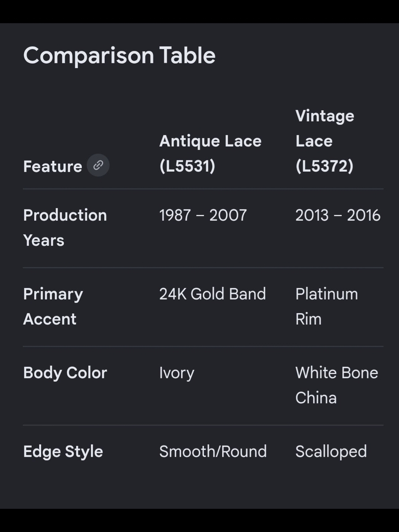Viewport: 399px width, 532px height.
Task: Click the L5372 pattern number text
Action: click(324, 166)
